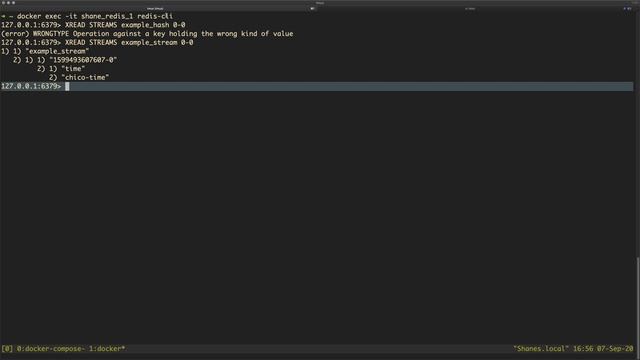Viewport: 640px width, 360px height.
Task: Click the green maximize window button
Action: click(13, 3)
